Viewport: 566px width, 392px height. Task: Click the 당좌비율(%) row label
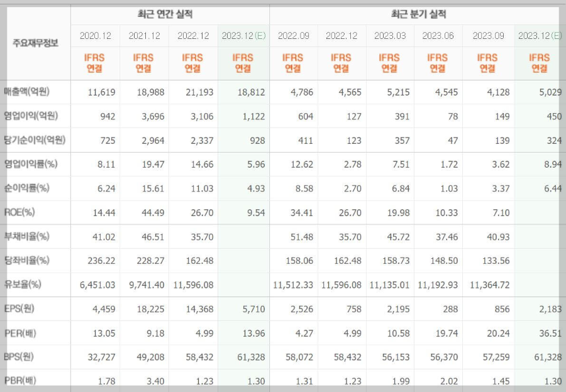(26, 260)
